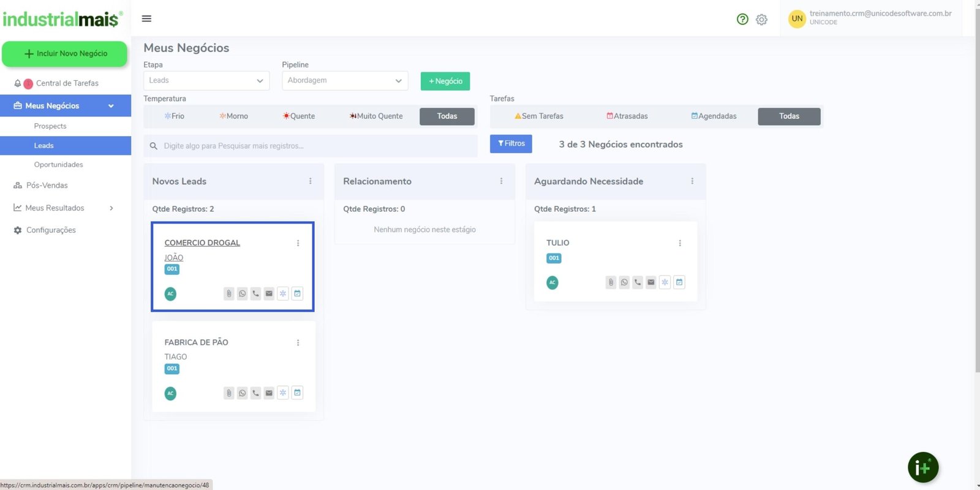Click the Incluir Novo Negócio button

[65, 54]
